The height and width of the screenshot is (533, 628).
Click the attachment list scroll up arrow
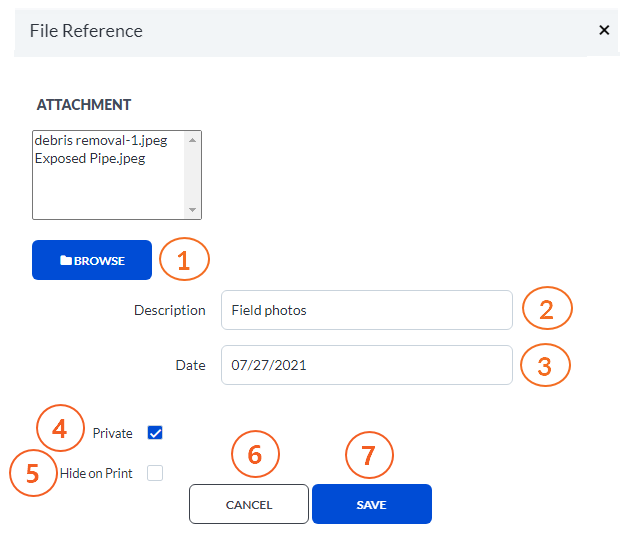click(x=193, y=140)
